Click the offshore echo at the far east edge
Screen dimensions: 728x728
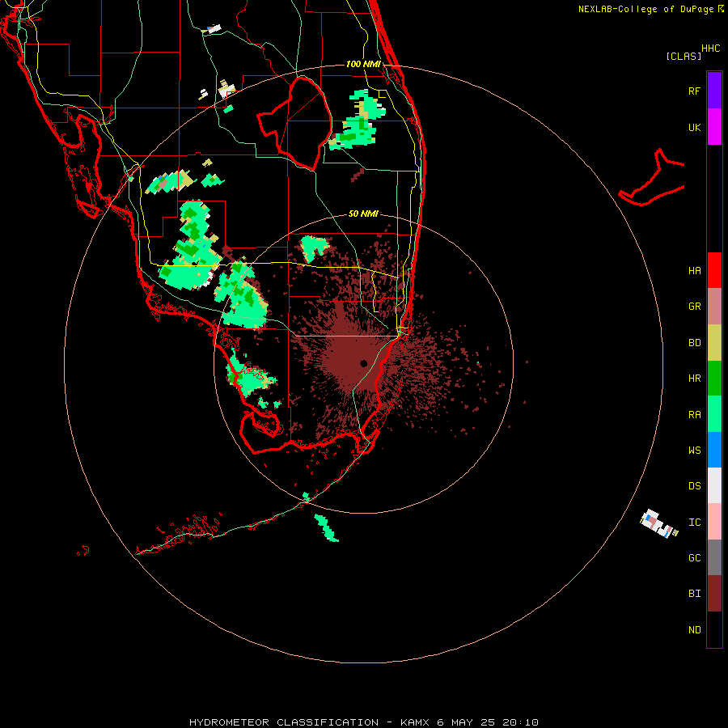click(x=658, y=523)
